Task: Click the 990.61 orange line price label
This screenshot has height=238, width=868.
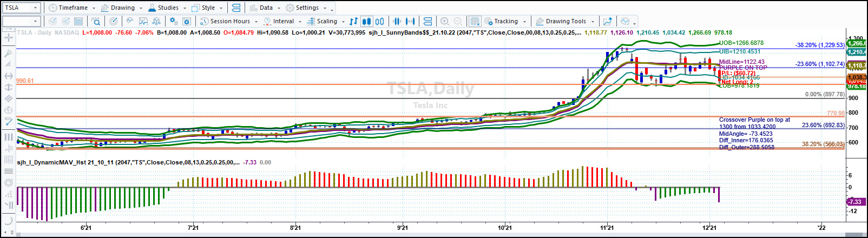Action: [25, 81]
